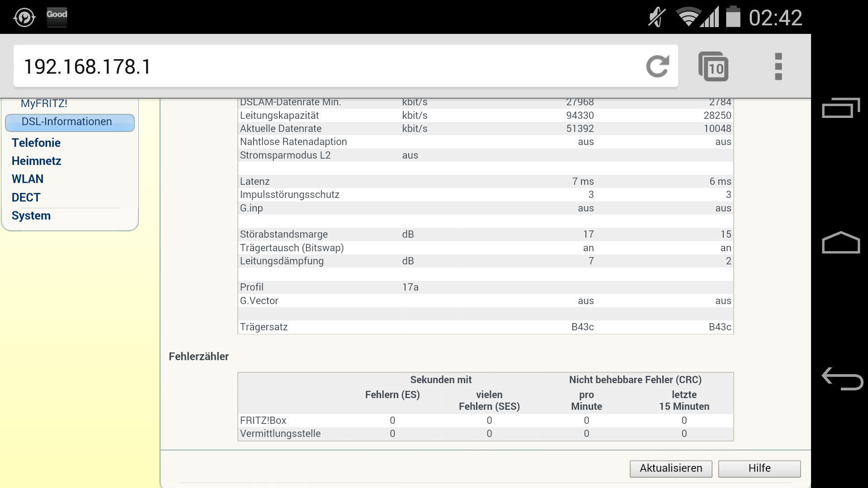The height and width of the screenshot is (488, 868).
Task: Reload the page with refresh icon
Action: (x=657, y=67)
